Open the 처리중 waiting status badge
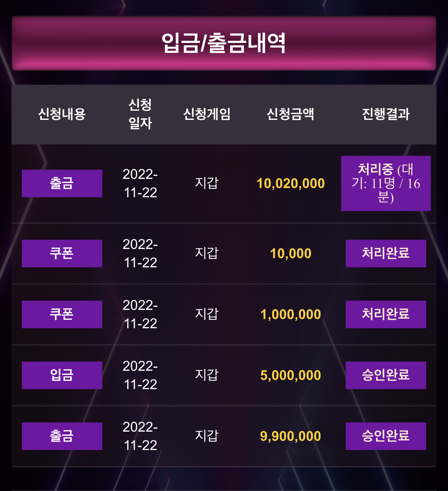 click(x=386, y=183)
